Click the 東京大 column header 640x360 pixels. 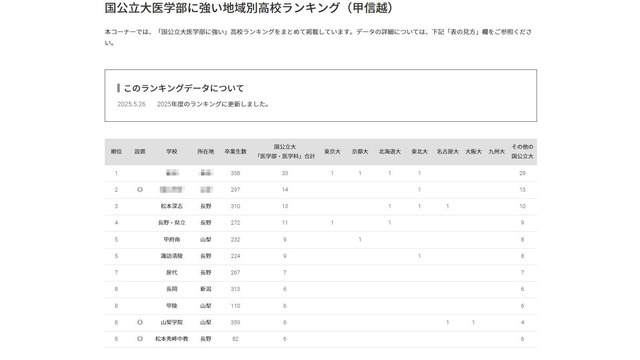tap(332, 151)
